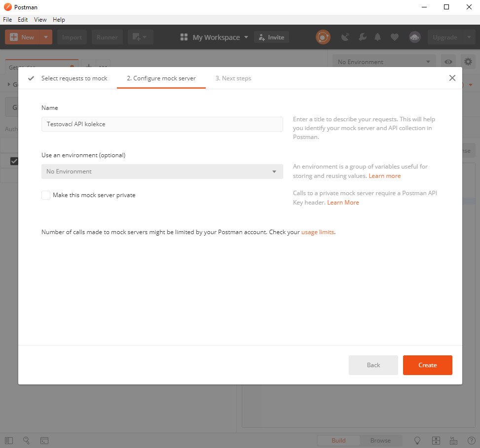
Task: Click the New button
Action: click(22, 37)
